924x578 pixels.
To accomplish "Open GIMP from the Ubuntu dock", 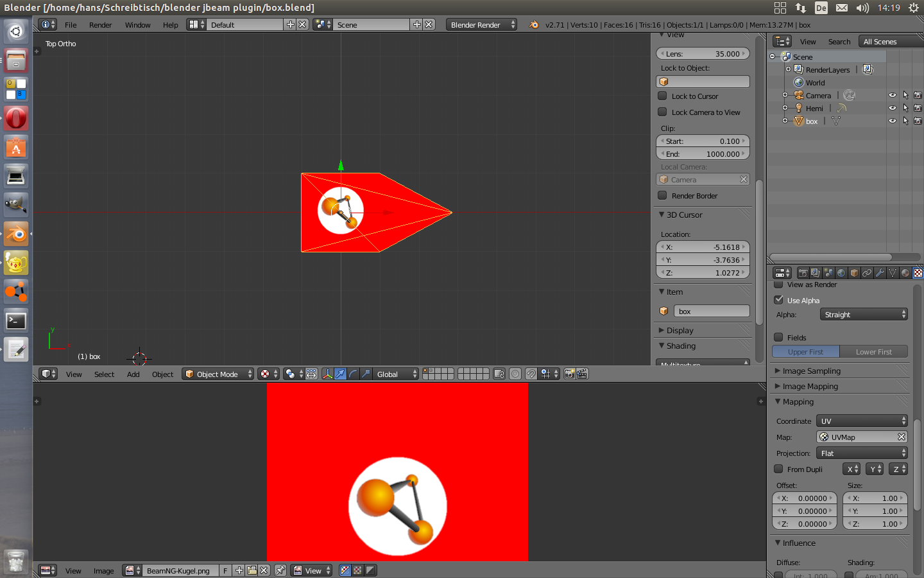I will [16, 205].
